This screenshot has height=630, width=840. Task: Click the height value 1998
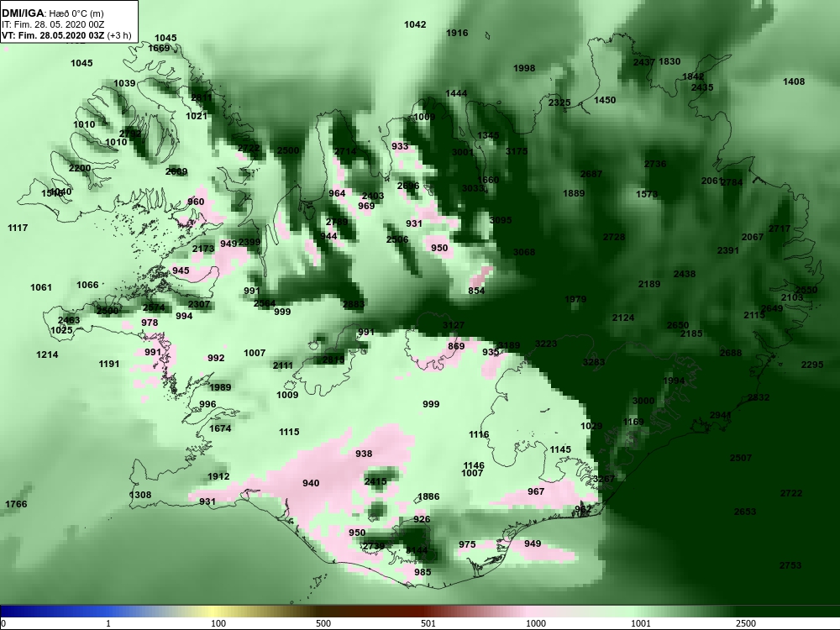tap(524, 69)
